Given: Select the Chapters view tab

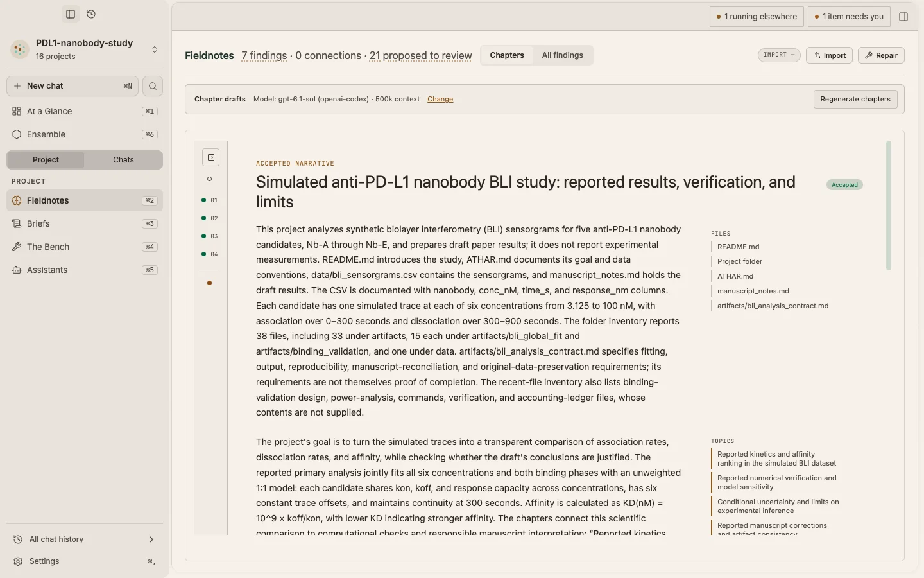Looking at the screenshot, I should pos(507,55).
